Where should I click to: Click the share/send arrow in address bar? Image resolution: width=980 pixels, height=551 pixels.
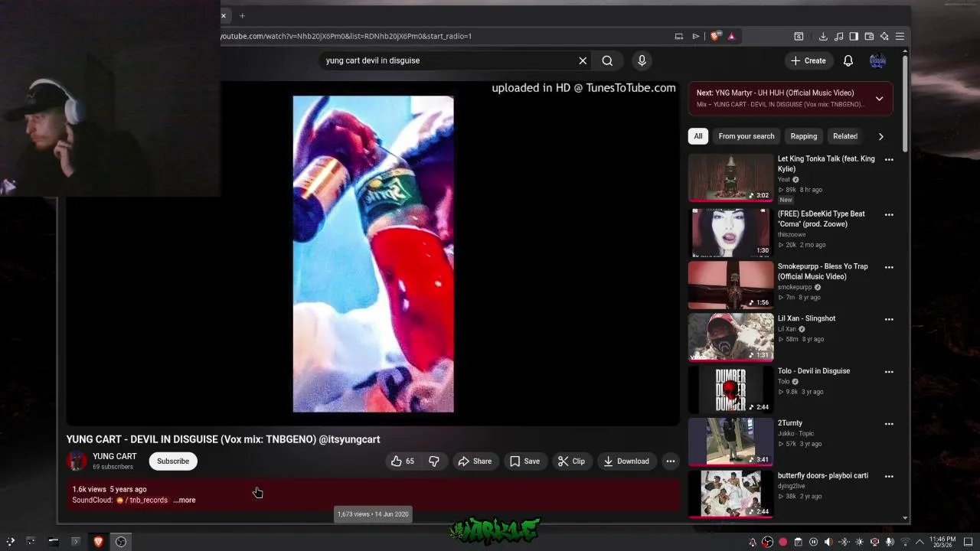[695, 36]
